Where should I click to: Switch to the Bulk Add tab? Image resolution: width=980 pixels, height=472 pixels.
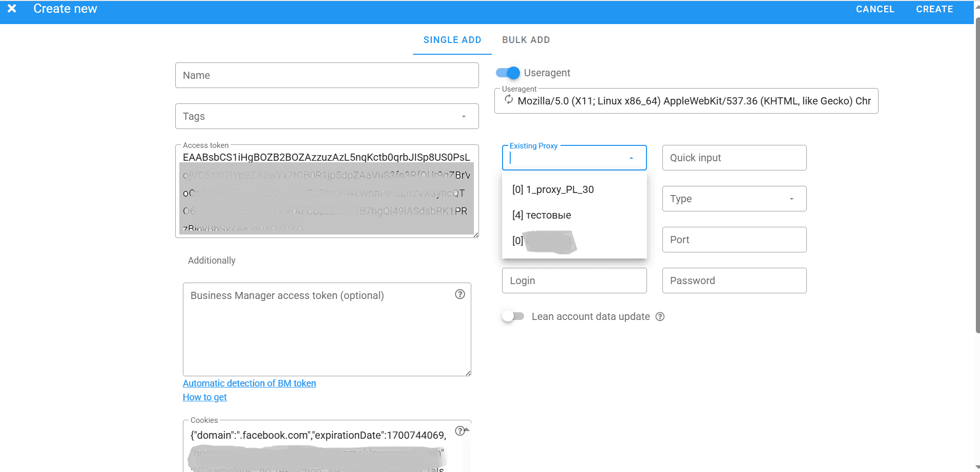[526, 40]
